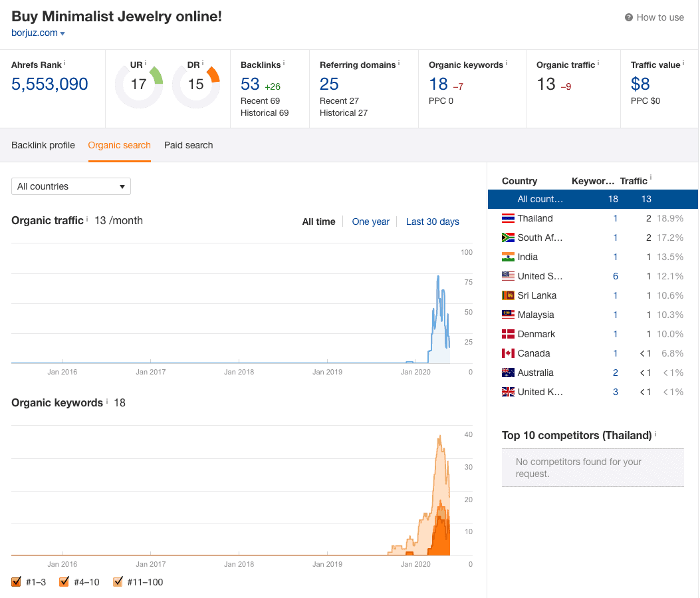Toggle the #1–3 positions checkbox

16,581
